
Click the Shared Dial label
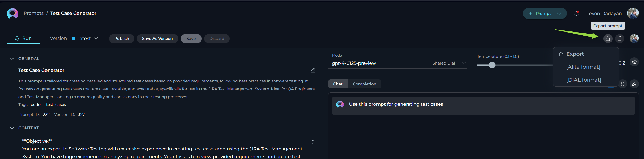(443, 63)
